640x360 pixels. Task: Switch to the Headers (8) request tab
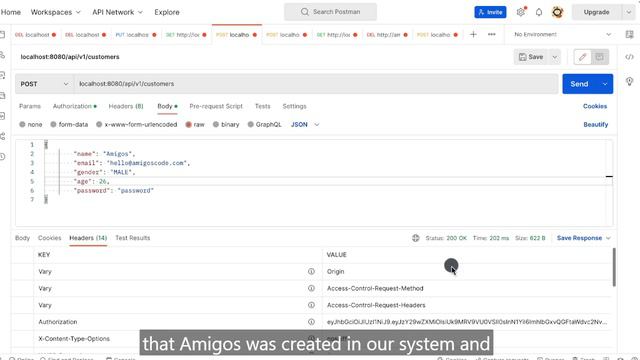126,106
